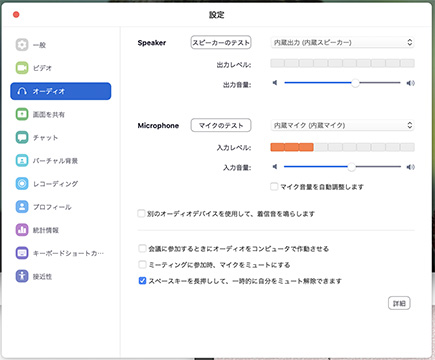Screen dimensions: 435x360
Task: Open the 詳細 advanced settings button
Action: click(399, 303)
